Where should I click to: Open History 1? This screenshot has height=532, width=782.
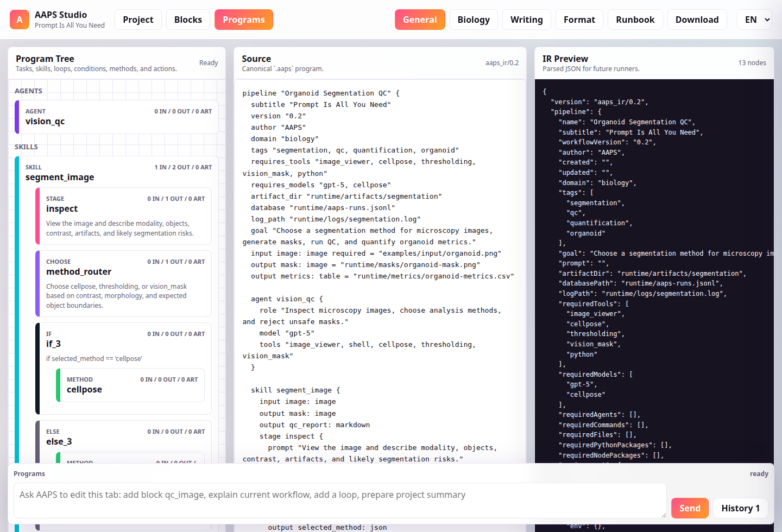point(740,508)
